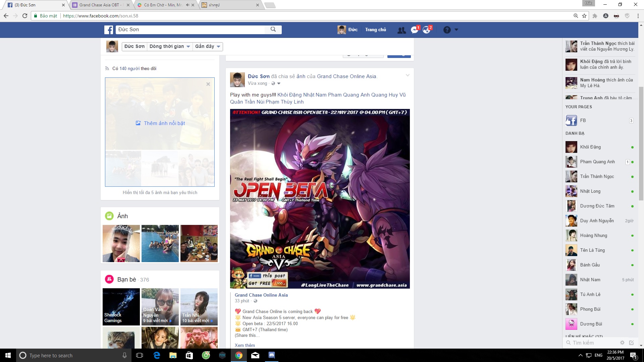
Task: Compose new message icon in chat sidebar
Action: 631,343
